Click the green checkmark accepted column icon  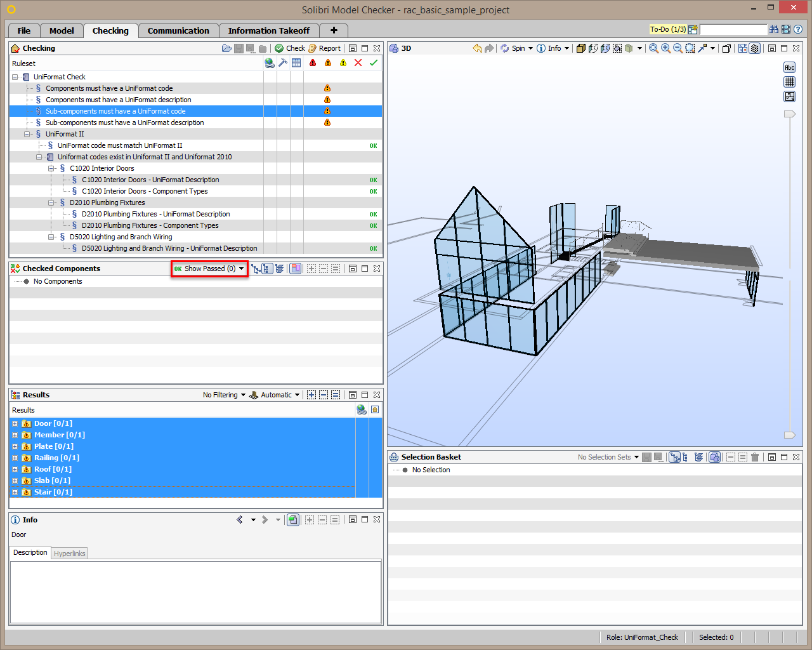374,63
